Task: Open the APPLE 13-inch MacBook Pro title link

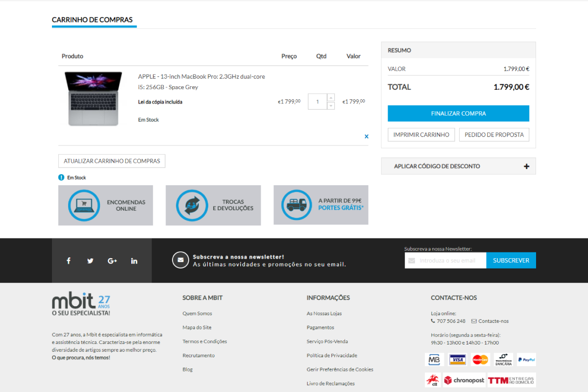Action: click(201, 82)
